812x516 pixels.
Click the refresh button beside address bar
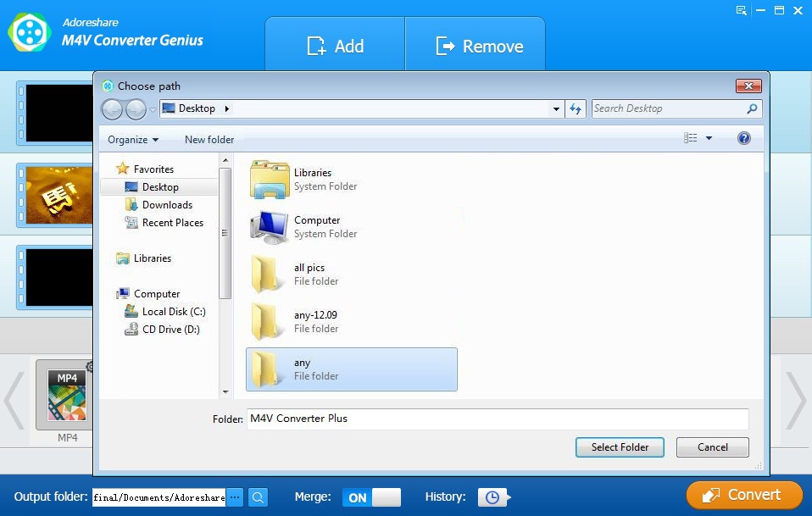pyautogui.click(x=576, y=108)
